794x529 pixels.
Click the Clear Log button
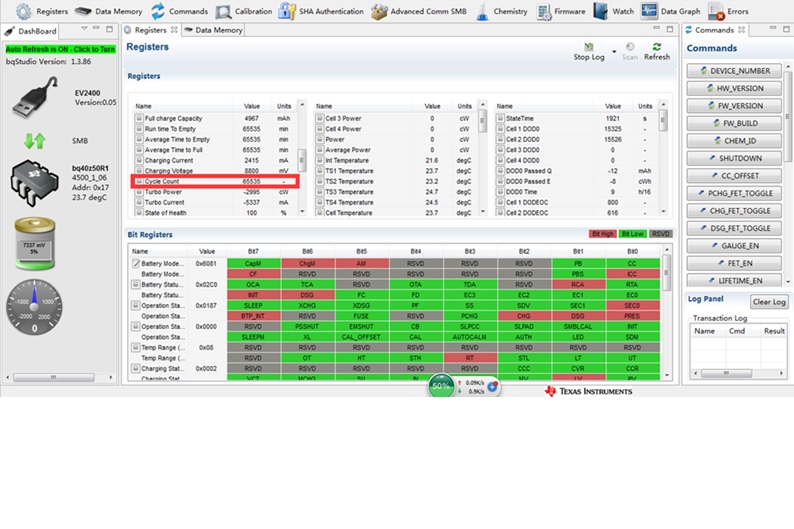point(769,302)
